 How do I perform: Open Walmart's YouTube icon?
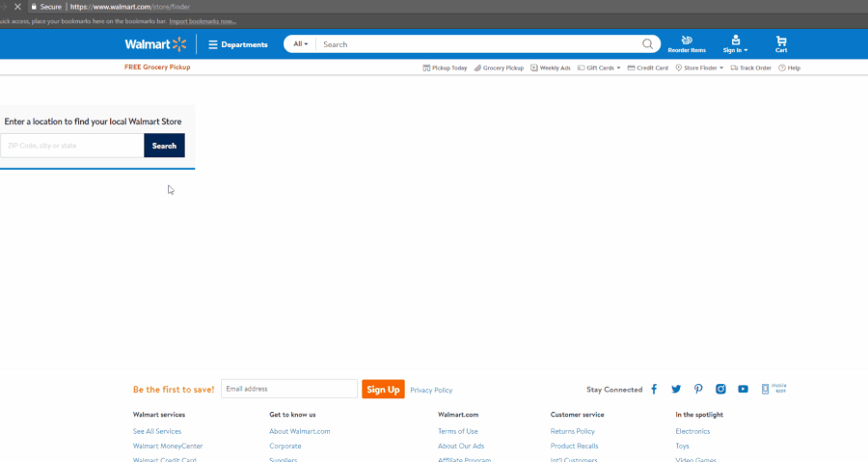click(743, 389)
